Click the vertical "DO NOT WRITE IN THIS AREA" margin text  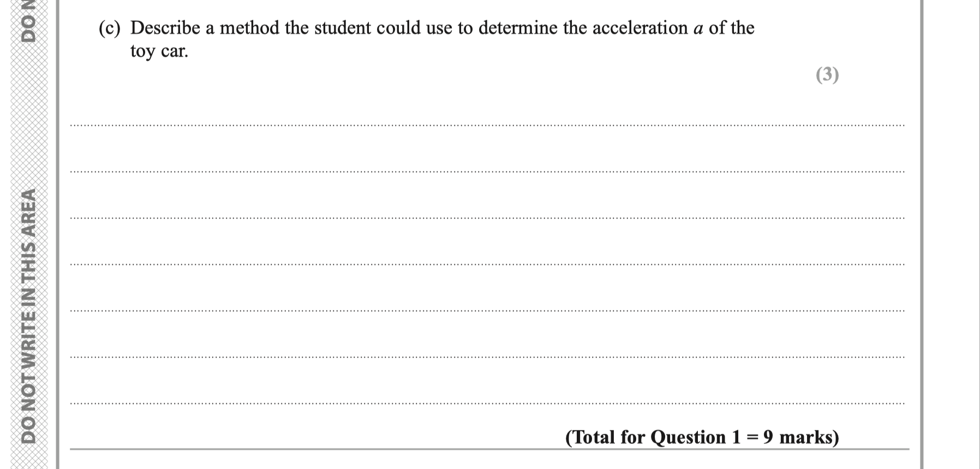tap(28, 316)
